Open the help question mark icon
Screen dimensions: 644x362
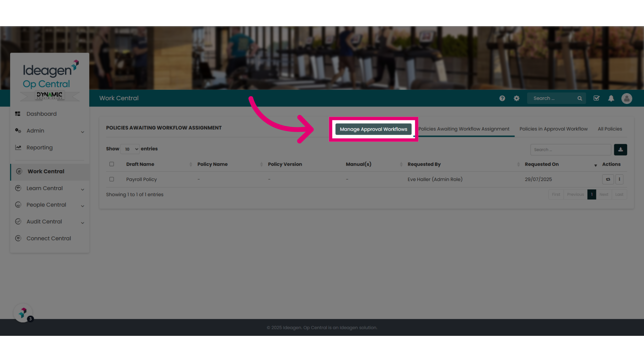tap(502, 98)
